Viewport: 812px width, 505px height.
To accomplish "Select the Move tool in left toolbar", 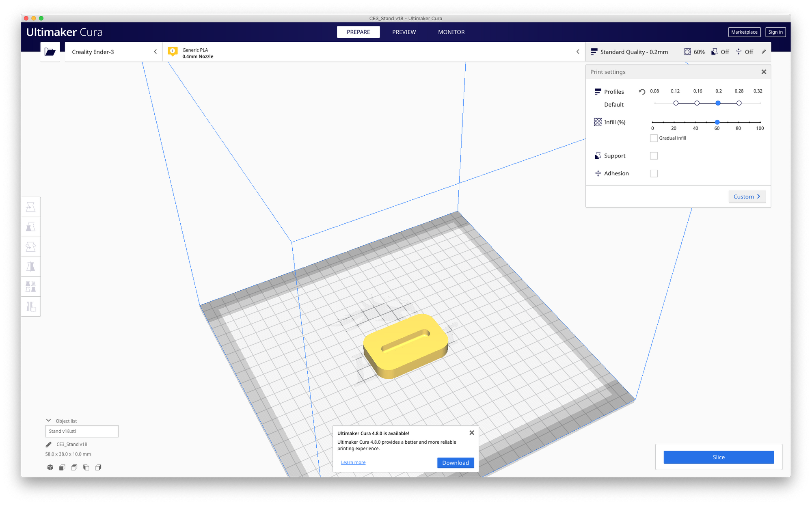I will coord(31,207).
